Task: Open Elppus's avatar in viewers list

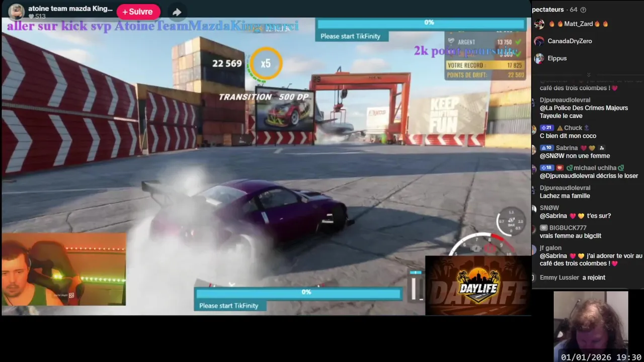Action: pos(539,58)
